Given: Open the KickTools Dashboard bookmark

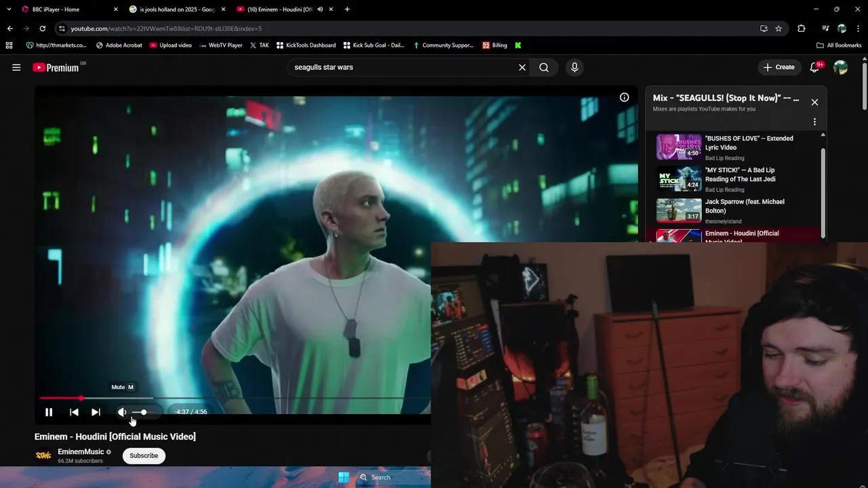Looking at the screenshot, I should point(306,45).
